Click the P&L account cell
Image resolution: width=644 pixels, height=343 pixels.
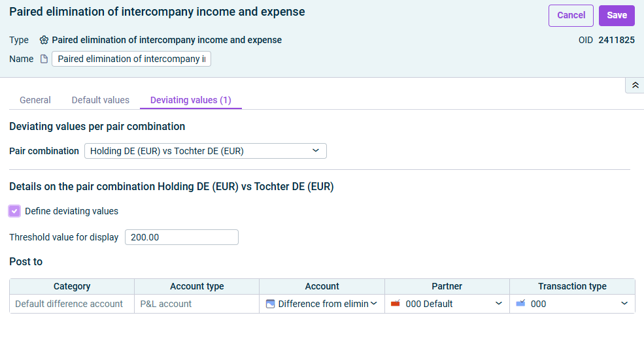pyautogui.click(x=197, y=304)
